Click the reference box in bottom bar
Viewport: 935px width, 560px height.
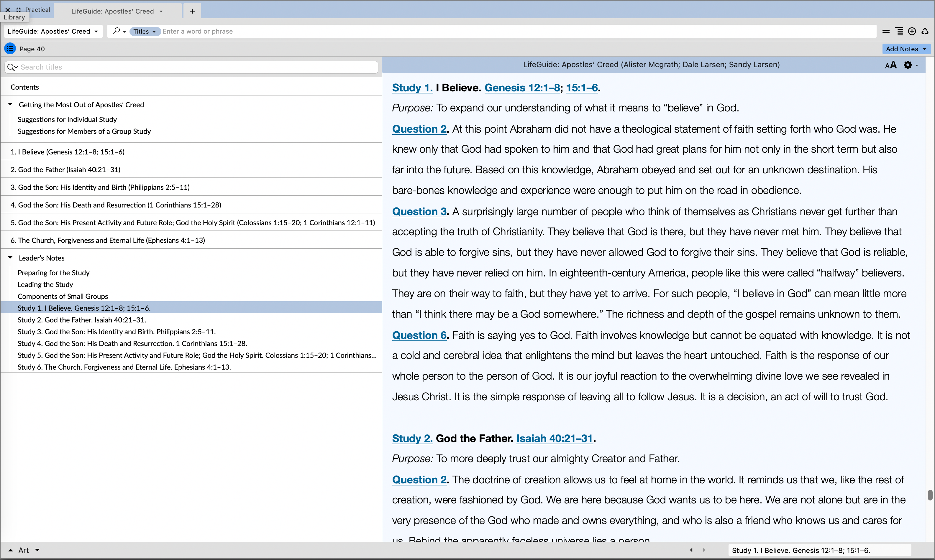coord(819,550)
